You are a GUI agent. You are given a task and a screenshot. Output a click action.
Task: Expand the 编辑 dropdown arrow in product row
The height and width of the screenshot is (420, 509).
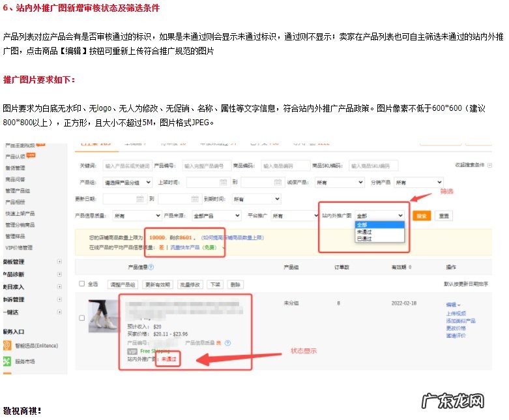point(459,305)
